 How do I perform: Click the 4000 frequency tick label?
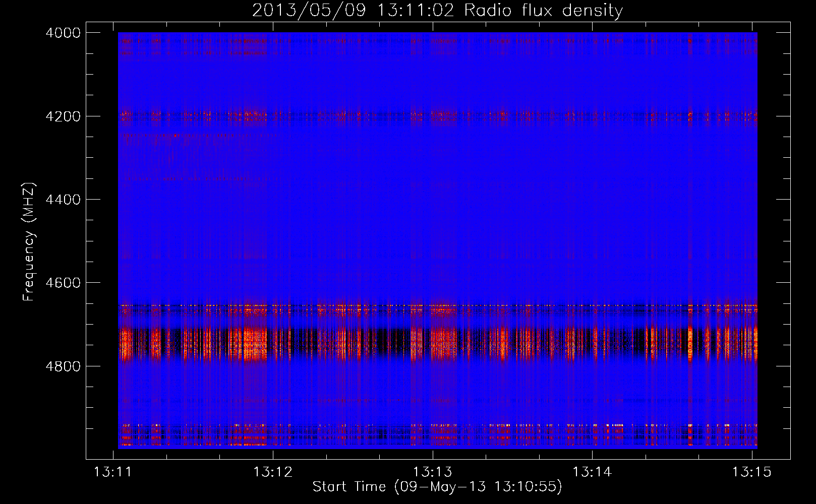(63, 33)
